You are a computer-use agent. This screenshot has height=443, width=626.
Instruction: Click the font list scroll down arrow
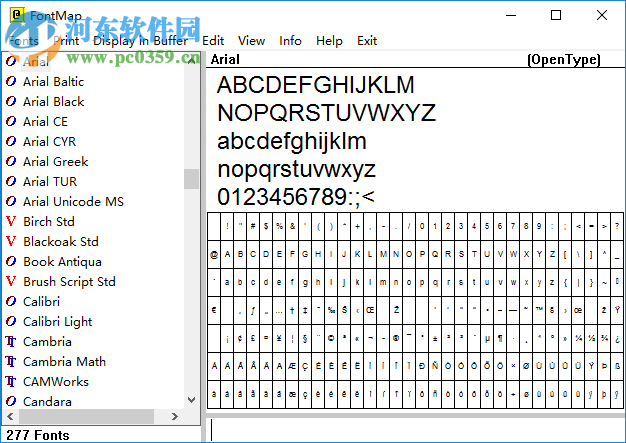point(191,399)
